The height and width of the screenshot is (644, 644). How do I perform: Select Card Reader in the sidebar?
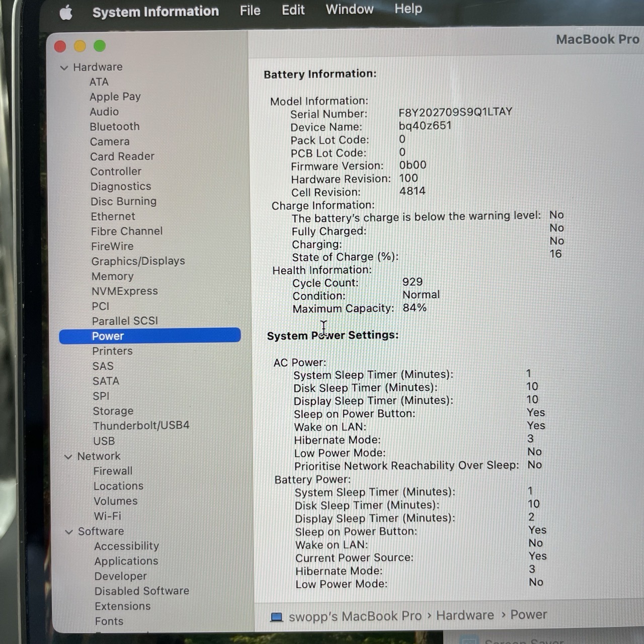122,156
